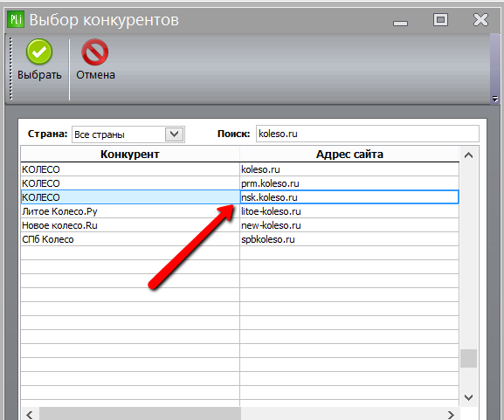Click the vertical scrollbar up arrow
This screenshot has height=420, width=504.
pos(469,155)
